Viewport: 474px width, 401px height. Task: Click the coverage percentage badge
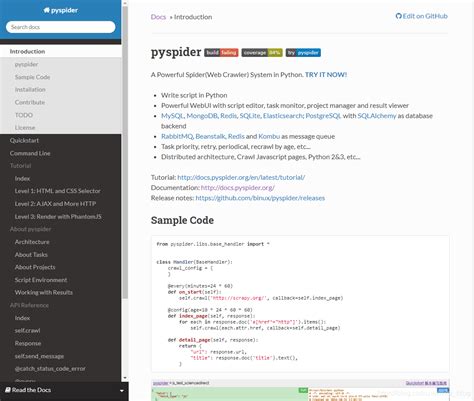click(x=262, y=52)
